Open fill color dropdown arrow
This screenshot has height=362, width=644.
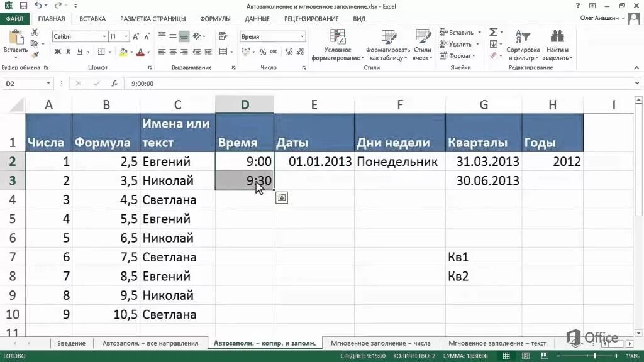(131, 52)
